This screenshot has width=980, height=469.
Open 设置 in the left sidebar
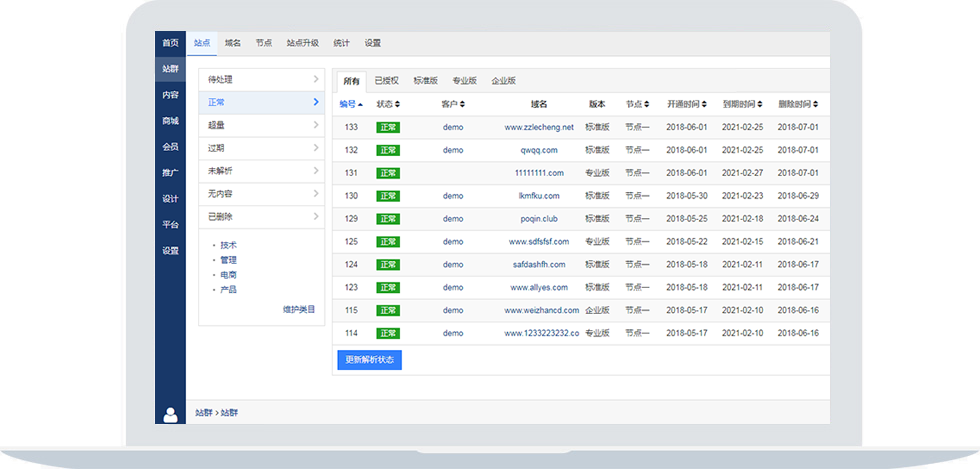[170, 251]
